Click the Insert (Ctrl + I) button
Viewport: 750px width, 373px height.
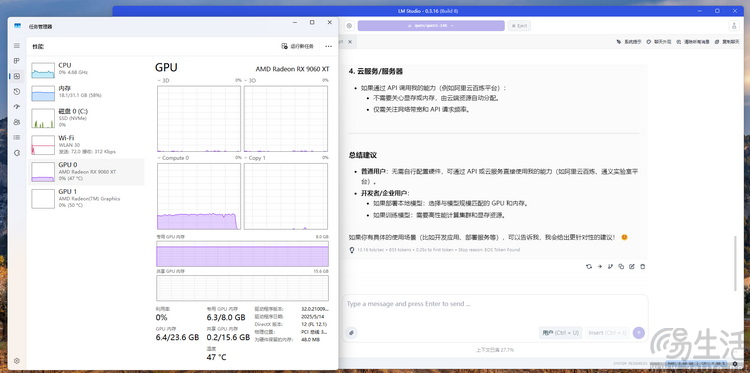pyautogui.click(x=607, y=333)
